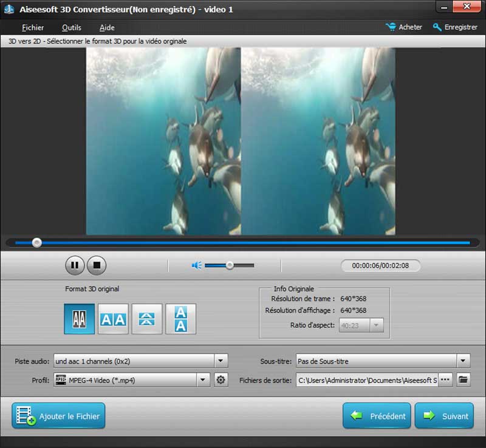This screenshot has width=486, height=448.
Task: Open the Piste audio dropdown
Action: tap(220, 361)
